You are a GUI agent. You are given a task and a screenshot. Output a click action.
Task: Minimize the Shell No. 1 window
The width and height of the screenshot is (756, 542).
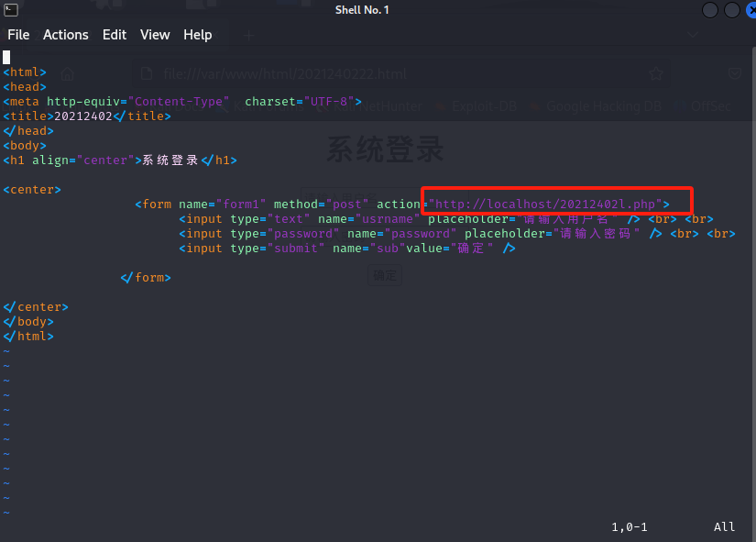click(x=712, y=10)
